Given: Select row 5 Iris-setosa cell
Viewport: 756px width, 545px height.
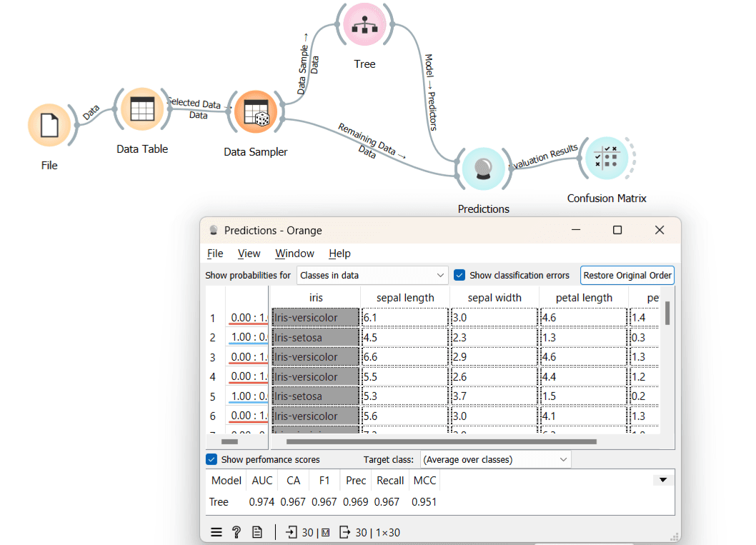Looking at the screenshot, I should tap(316, 396).
